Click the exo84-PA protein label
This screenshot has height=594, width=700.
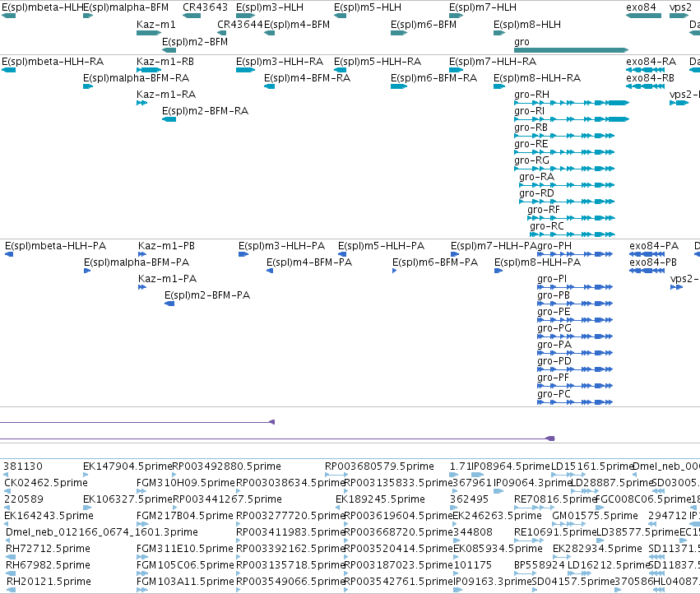click(654, 246)
